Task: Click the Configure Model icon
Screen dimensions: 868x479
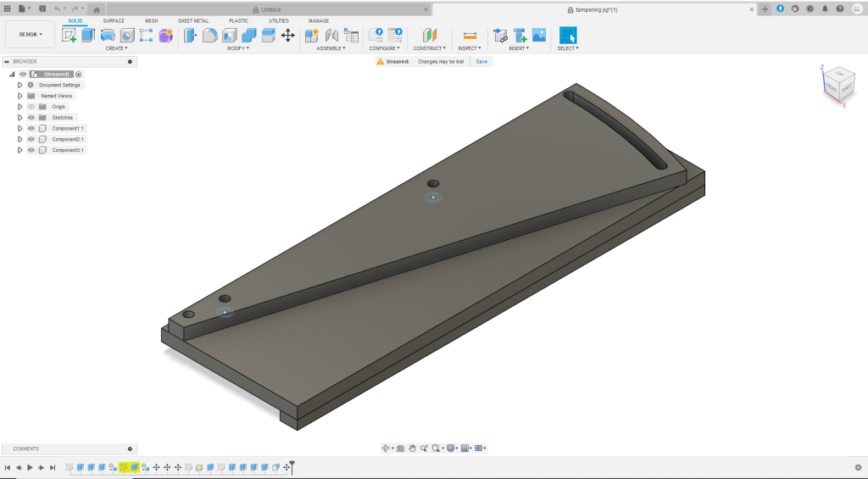Action: [x=376, y=36]
